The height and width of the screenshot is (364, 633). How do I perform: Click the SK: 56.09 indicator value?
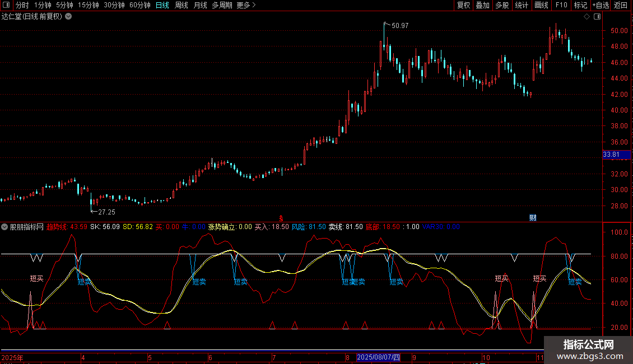[105, 227]
